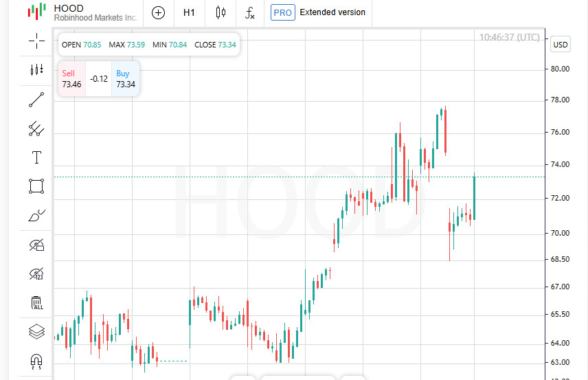Click the 72.00 price axis label
Image resolution: width=588 pixels, height=380 pixels.
[560, 198]
